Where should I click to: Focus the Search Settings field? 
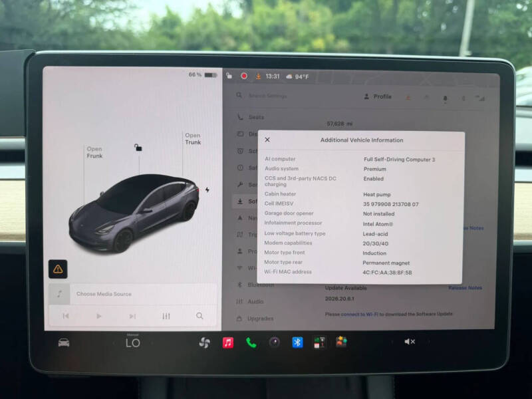(267, 96)
